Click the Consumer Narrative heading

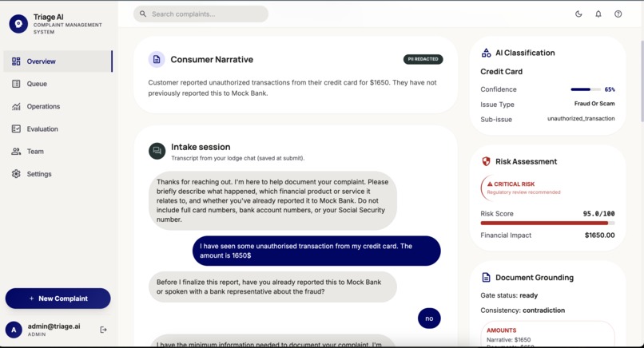tap(212, 60)
